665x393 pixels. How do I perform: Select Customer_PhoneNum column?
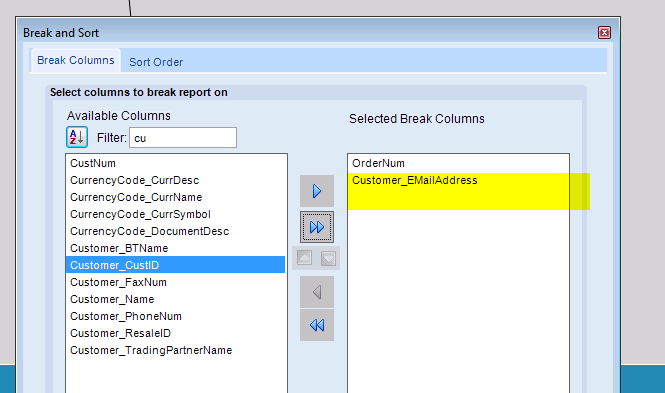175,316
